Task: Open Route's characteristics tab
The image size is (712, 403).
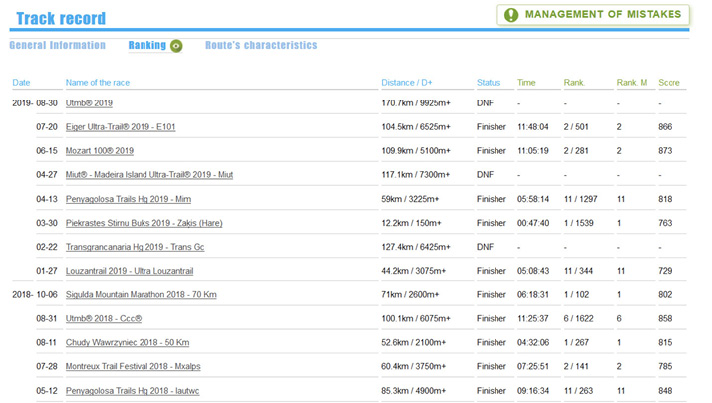Action: (261, 45)
